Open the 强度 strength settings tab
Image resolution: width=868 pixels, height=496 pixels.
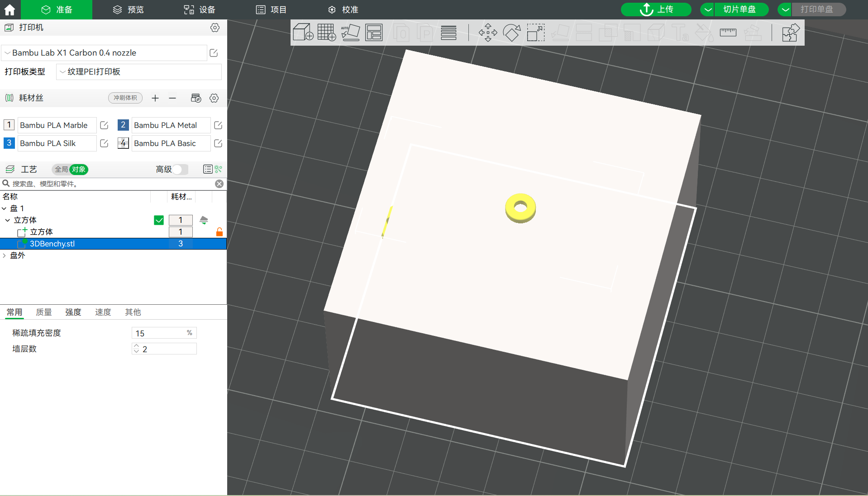[73, 312]
